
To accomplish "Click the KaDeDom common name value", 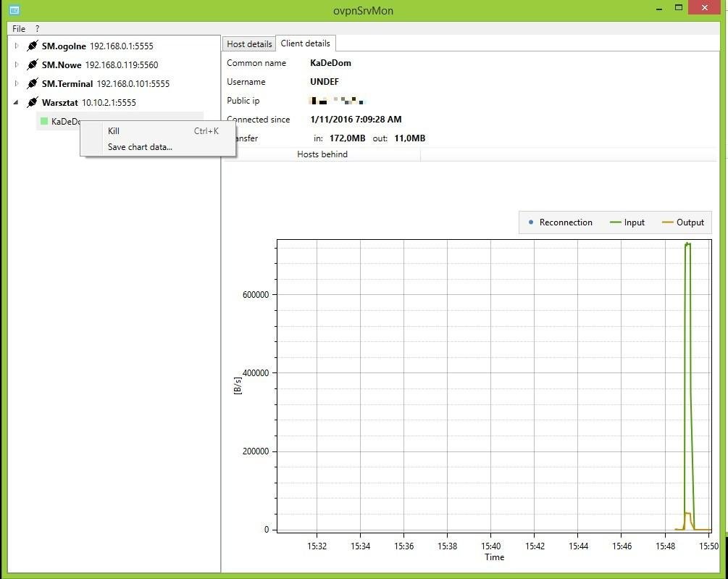I will (x=330, y=62).
